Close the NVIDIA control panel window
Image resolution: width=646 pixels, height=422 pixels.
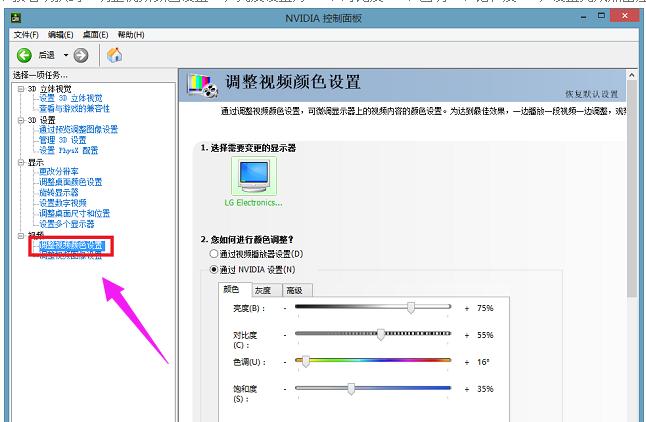625,16
